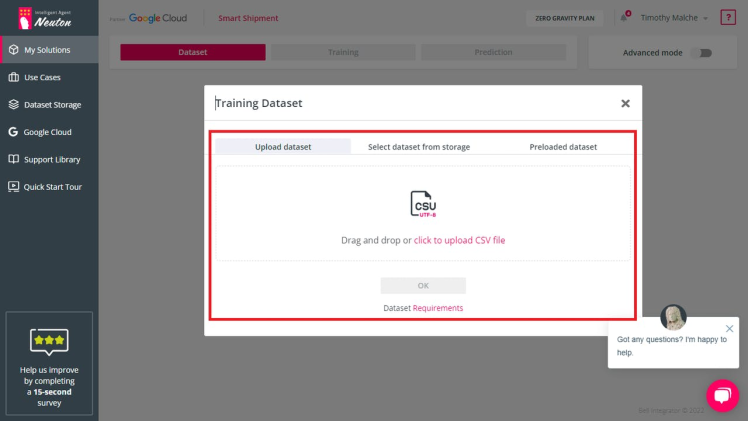Screen dimensions: 748x421
Task: Click the 'Training Dataset' dialog title
Action: (259, 103)
